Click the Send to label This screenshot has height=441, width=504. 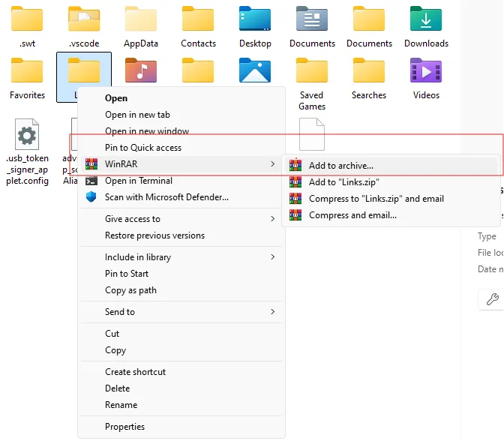[119, 311]
